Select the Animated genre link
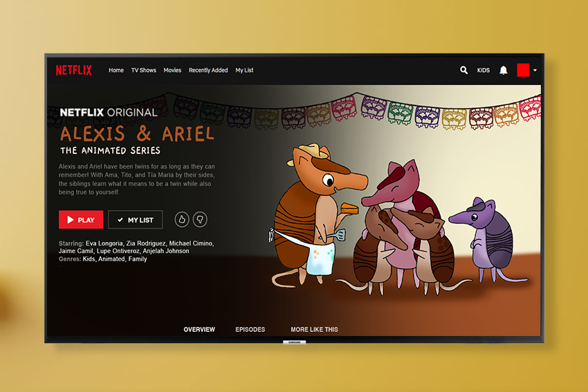Image resolution: width=588 pixels, height=392 pixels. tap(111, 259)
